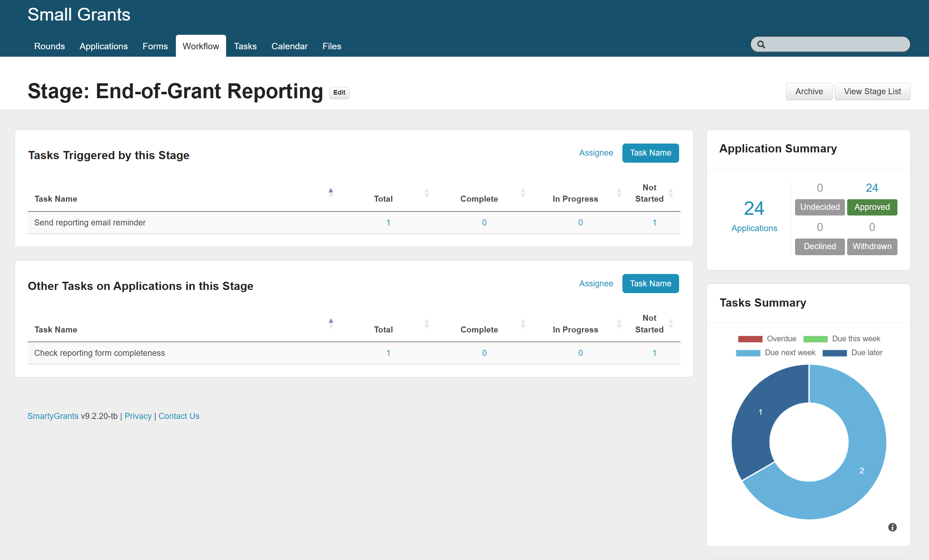
Task: Sort triggered tasks by Task Name arrow
Action: (331, 193)
